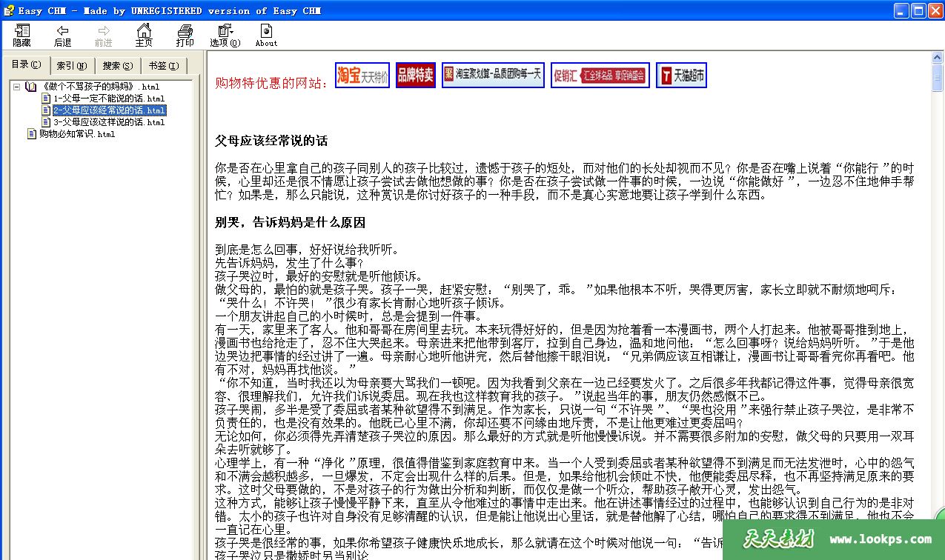Switch to the 索引 (Index) tab
Screen dimensions: 945x560
coord(72,66)
